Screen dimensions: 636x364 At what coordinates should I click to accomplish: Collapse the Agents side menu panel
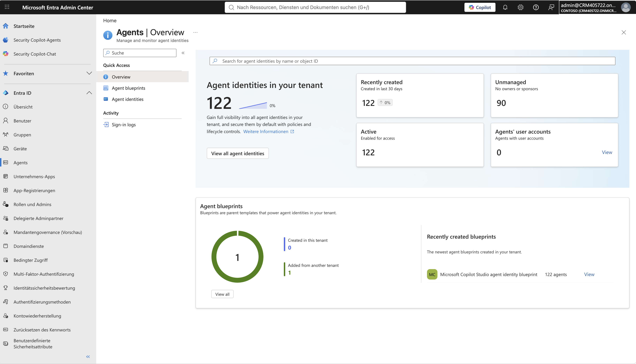[183, 53]
